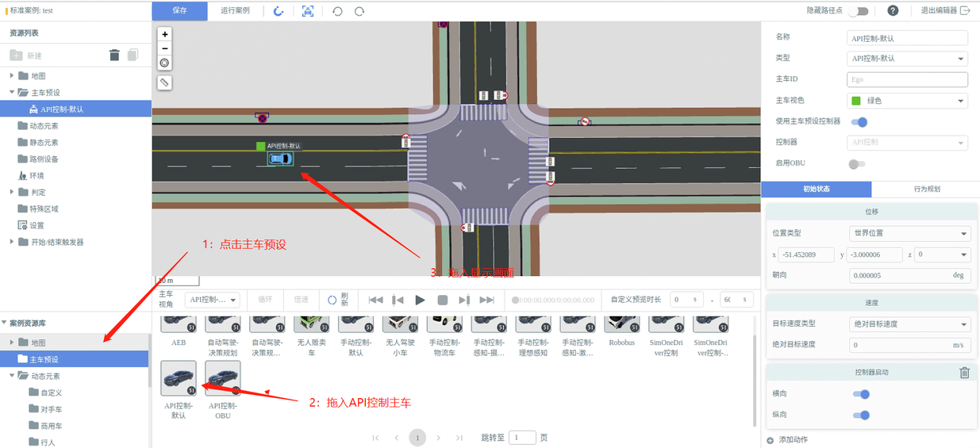The width and height of the screenshot is (980, 448).
Task: Open the 目标速度类型 dropdown
Action: click(909, 324)
